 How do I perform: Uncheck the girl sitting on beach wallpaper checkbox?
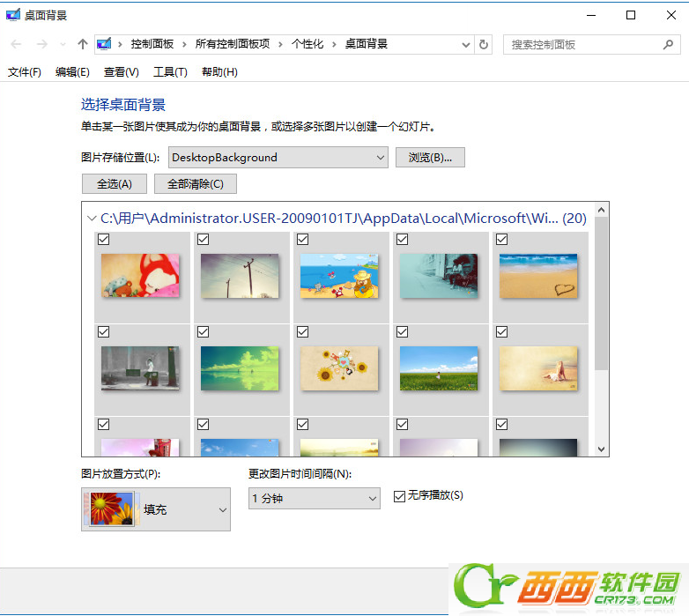pos(502,331)
